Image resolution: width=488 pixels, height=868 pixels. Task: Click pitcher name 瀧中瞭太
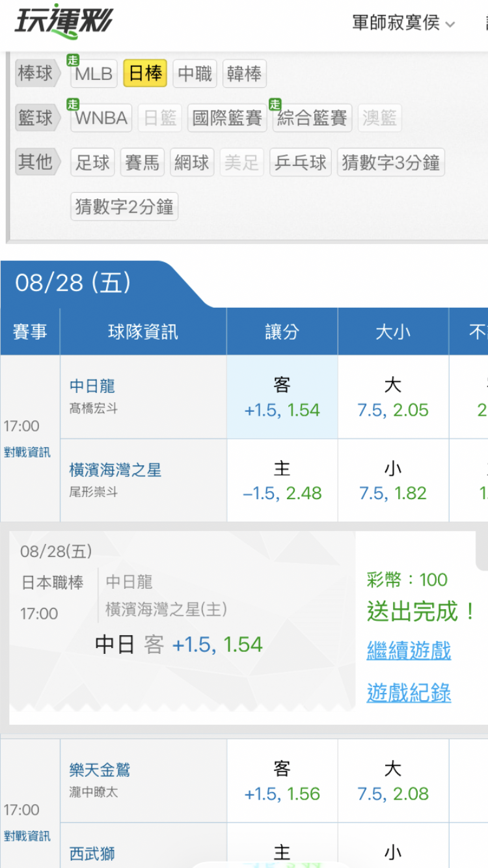pyautogui.click(x=94, y=793)
